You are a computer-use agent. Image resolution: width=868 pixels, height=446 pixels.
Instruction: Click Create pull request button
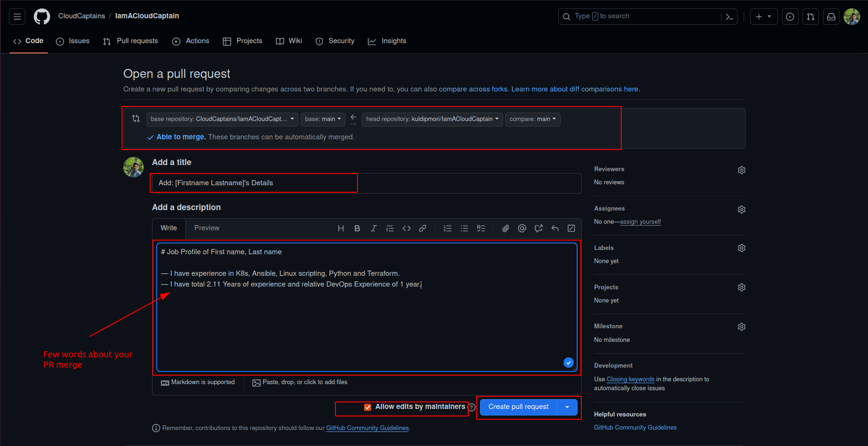(x=518, y=407)
